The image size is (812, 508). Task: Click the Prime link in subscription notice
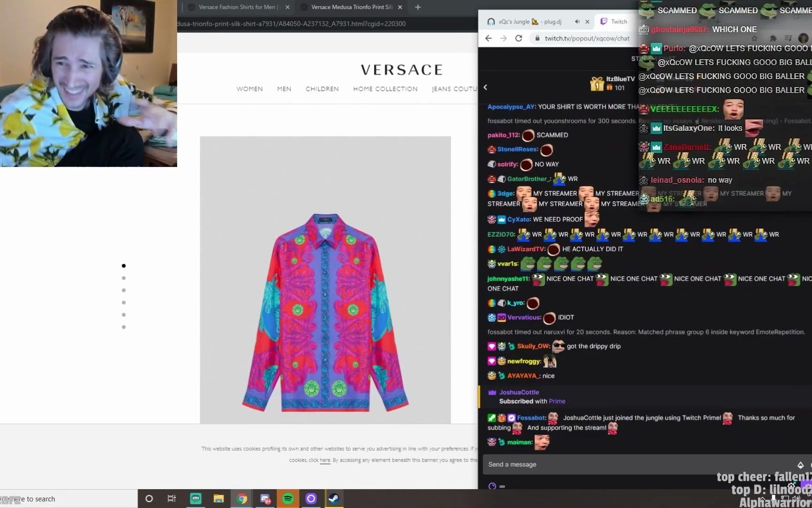(x=557, y=401)
